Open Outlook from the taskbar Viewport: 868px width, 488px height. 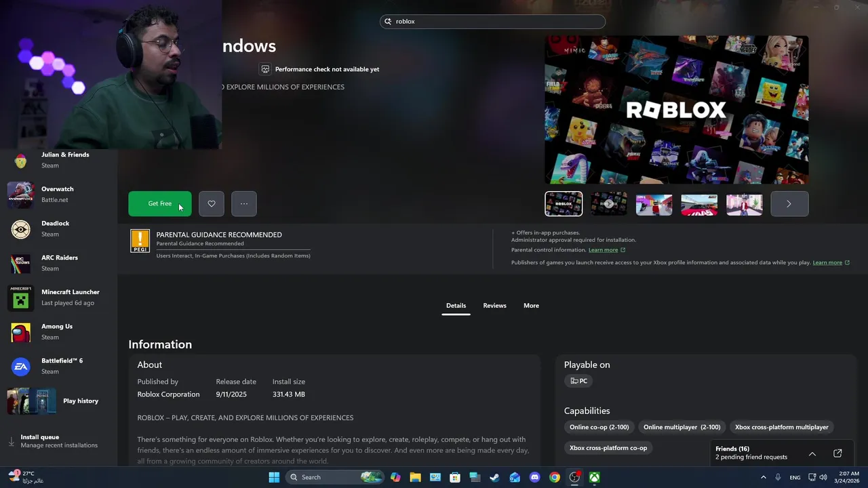click(515, 477)
